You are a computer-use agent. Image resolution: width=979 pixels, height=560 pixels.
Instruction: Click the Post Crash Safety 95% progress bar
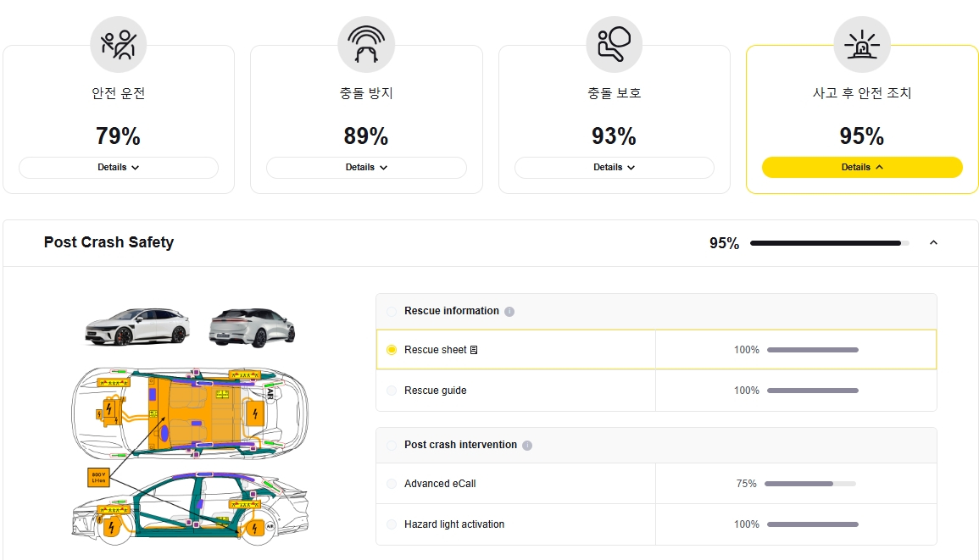pos(830,243)
